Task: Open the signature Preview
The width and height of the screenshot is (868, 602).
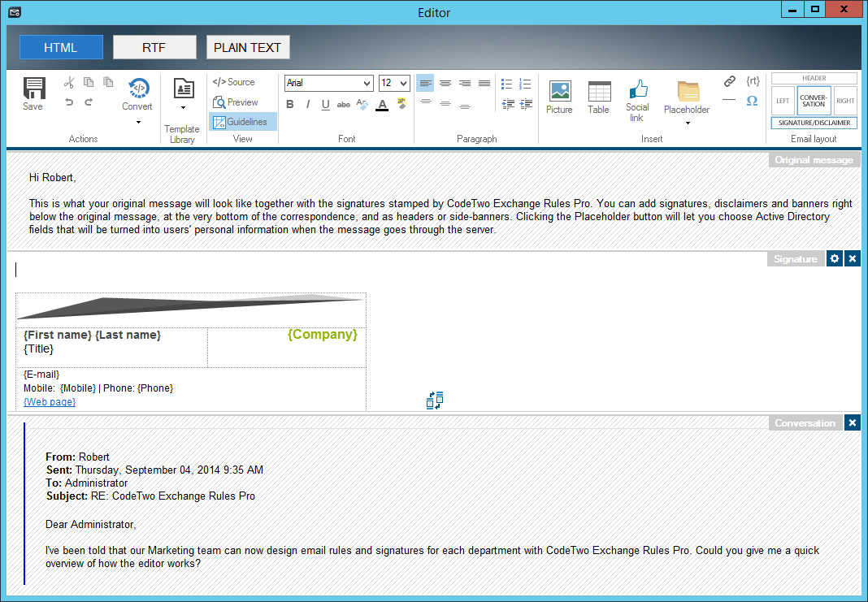Action: click(235, 102)
